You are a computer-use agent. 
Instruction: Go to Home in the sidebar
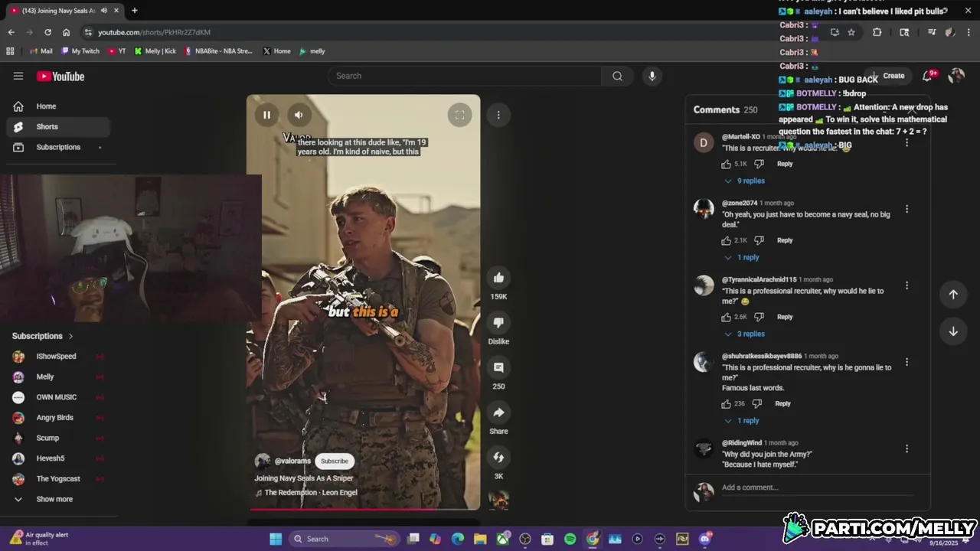[58, 106]
